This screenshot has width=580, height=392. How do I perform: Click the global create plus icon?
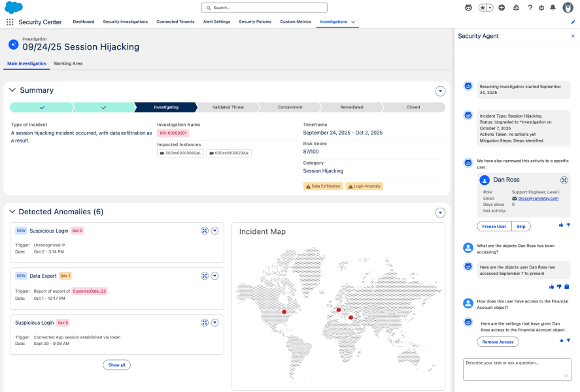coord(502,8)
